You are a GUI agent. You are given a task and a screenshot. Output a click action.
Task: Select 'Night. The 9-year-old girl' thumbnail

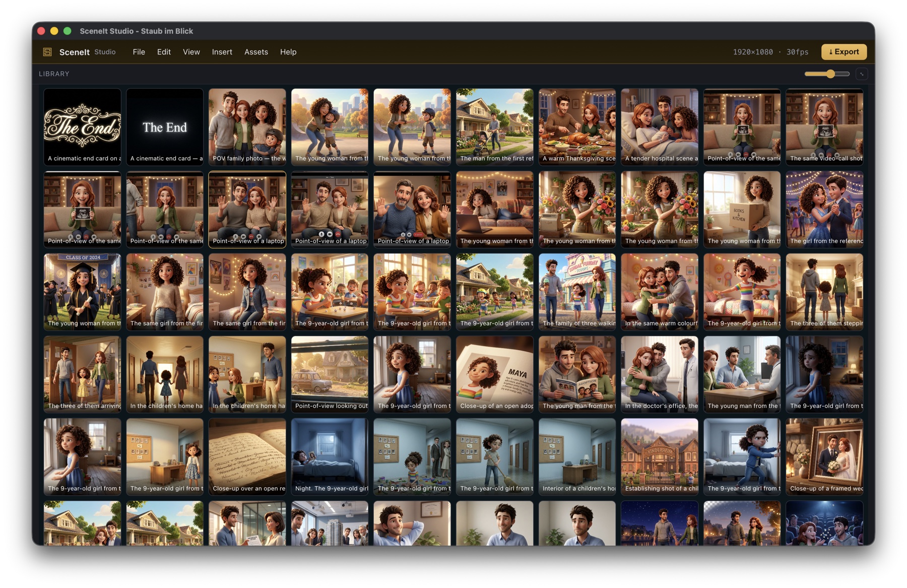(330, 457)
